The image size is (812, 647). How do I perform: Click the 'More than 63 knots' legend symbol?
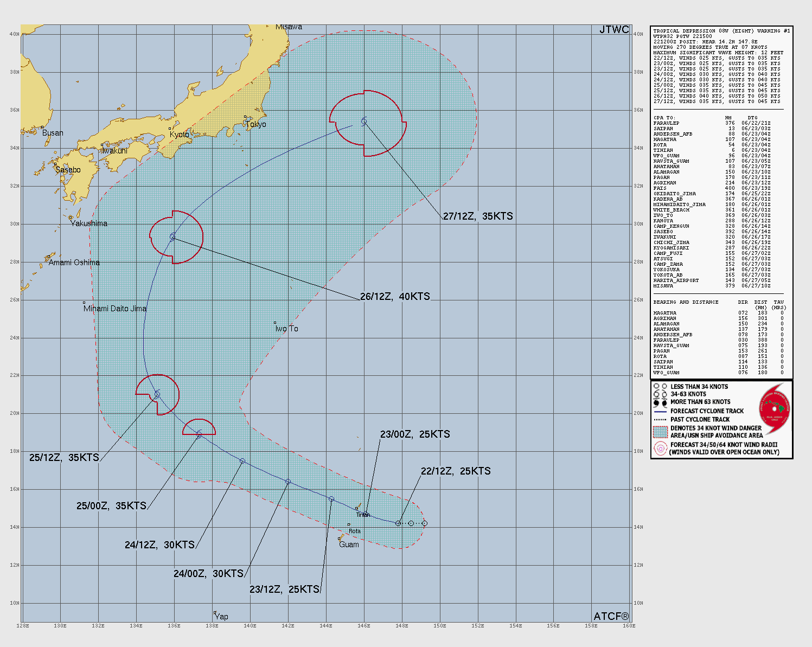(x=660, y=402)
